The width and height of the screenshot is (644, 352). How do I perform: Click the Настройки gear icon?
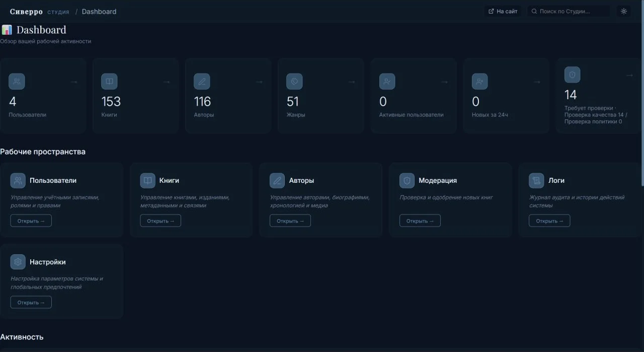coord(18,262)
